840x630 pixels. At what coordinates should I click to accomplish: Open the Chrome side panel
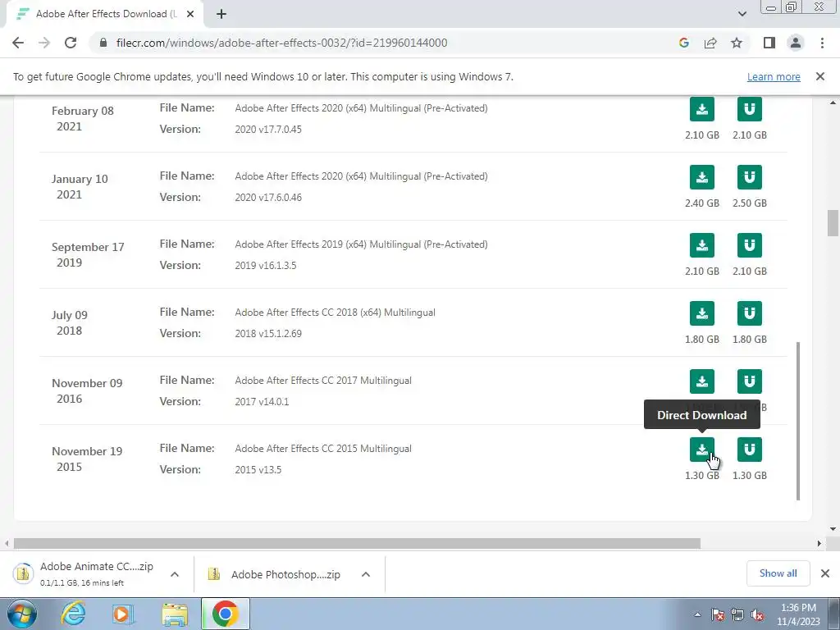click(769, 43)
